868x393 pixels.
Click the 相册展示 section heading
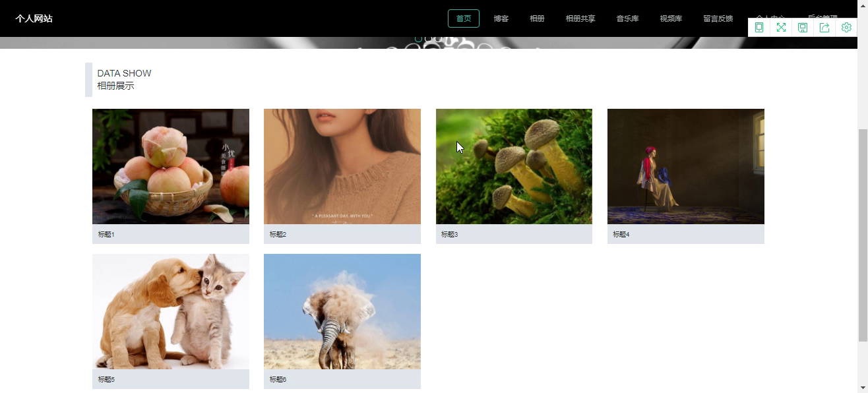pos(115,86)
